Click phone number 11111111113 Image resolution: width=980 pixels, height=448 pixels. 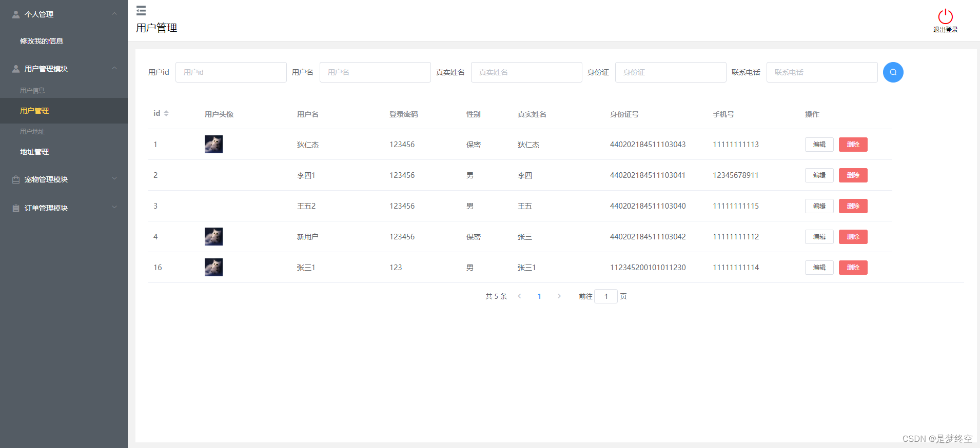(x=735, y=145)
